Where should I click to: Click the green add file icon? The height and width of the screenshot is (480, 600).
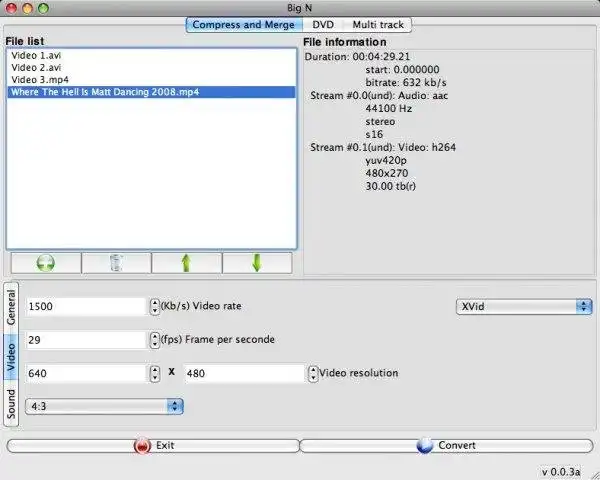click(x=46, y=263)
